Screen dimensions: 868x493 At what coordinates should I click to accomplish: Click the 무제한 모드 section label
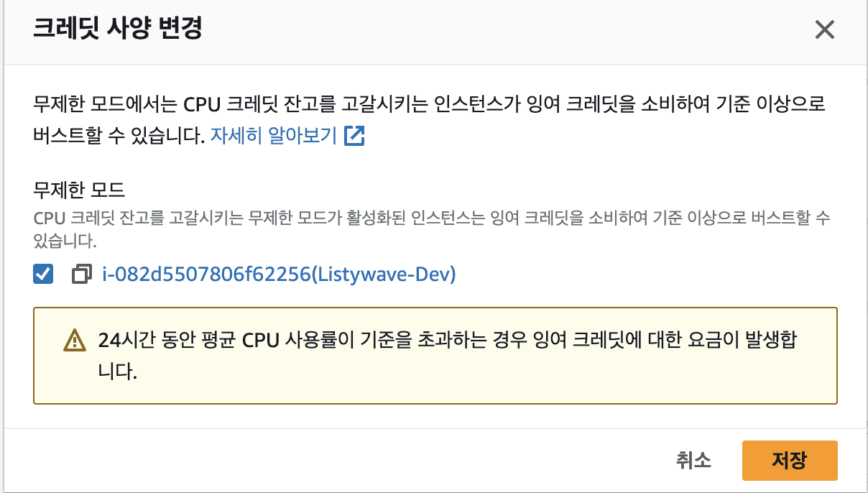click(79, 190)
